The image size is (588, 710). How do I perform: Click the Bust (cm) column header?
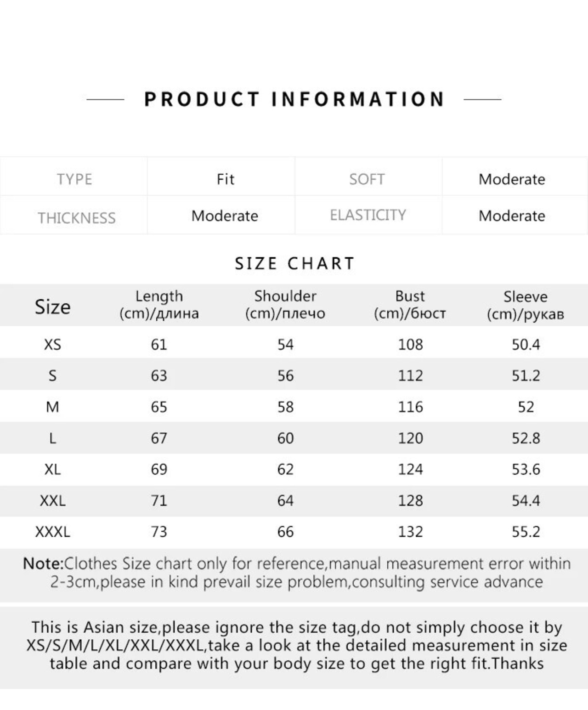click(x=410, y=305)
